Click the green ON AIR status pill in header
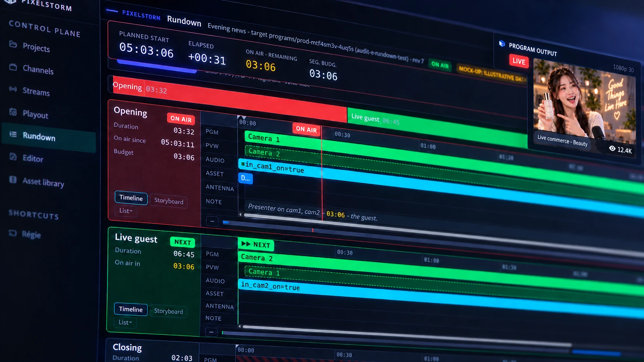Image resolution: width=644 pixels, height=362 pixels. pyautogui.click(x=440, y=65)
